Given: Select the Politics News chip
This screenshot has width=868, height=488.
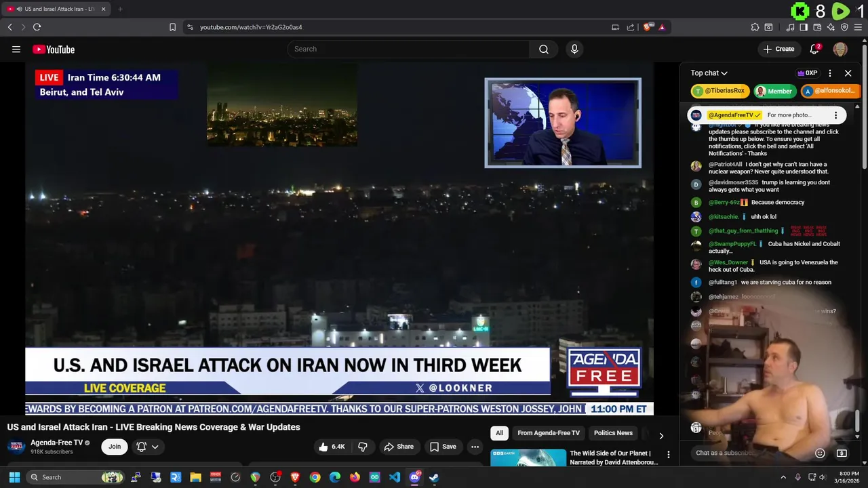Looking at the screenshot, I should click(613, 433).
